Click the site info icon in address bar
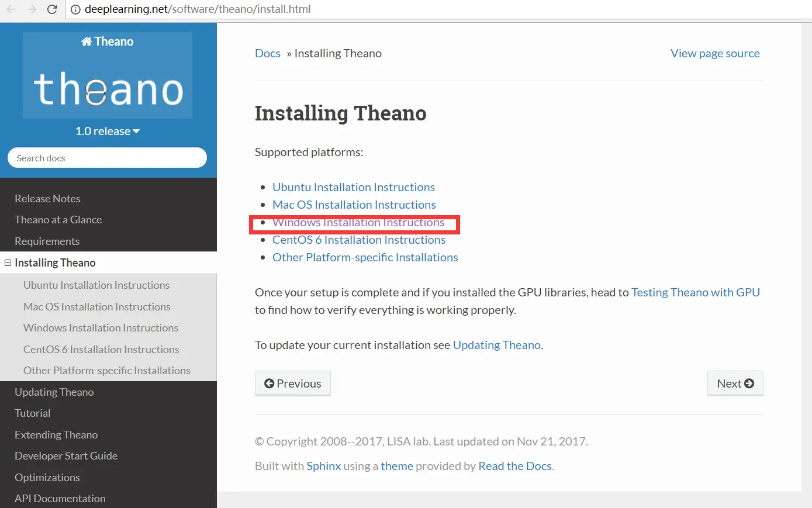The height and width of the screenshot is (508, 812). [75, 9]
